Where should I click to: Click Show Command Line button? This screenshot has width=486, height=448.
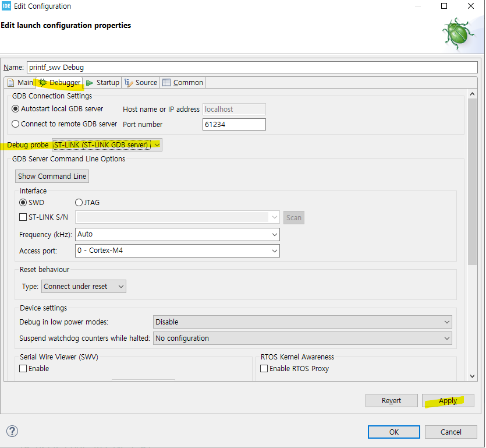click(x=52, y=176)
